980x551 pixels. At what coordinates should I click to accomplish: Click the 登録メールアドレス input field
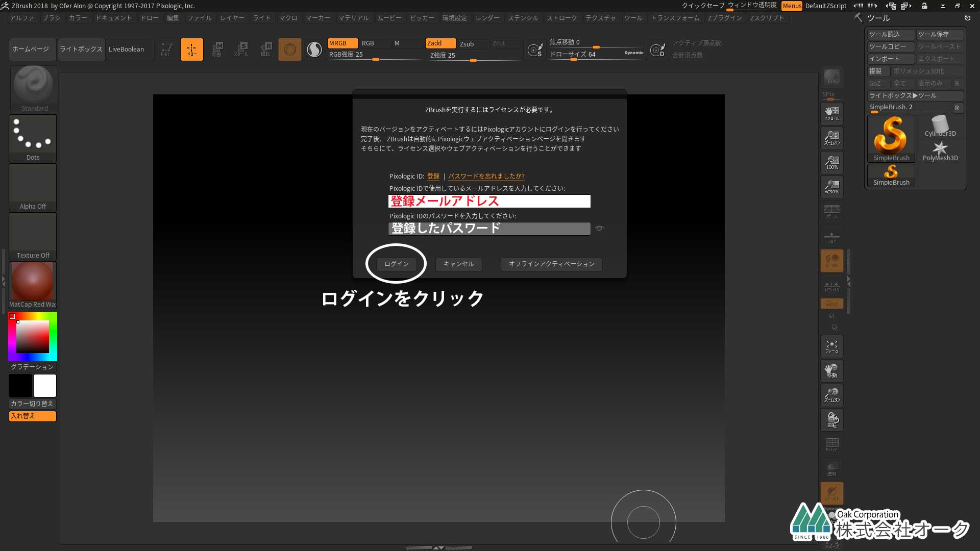(489, 201)
